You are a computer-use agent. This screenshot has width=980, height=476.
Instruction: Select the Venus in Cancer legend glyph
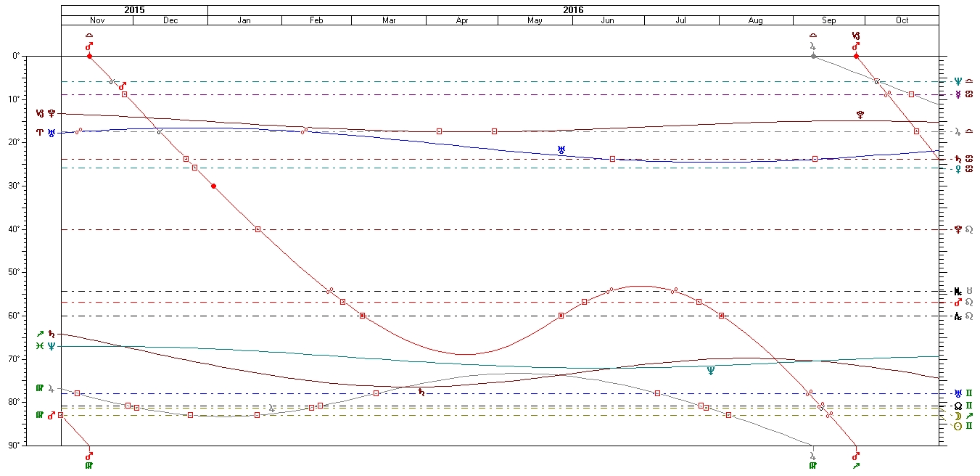click(x=963, y=168)
